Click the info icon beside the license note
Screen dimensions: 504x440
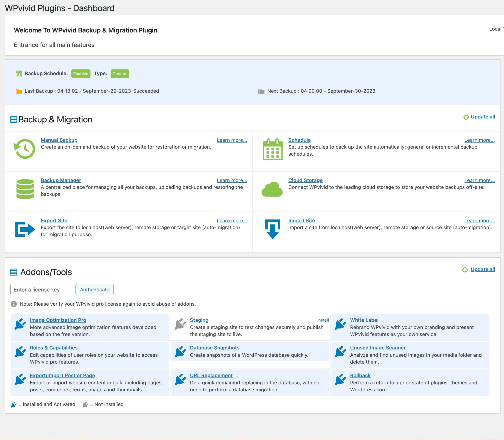pyautogui.click(x=14, y=304)
